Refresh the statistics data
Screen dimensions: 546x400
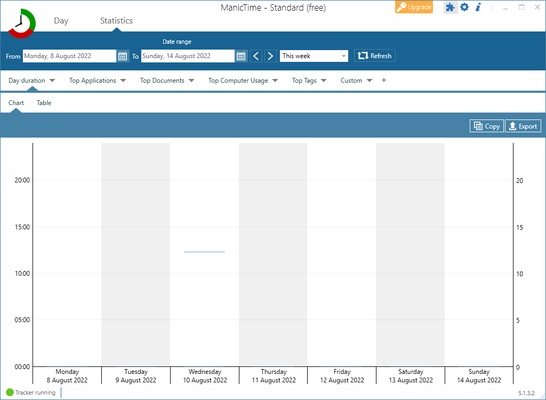pyautogui.click(x=375, y=56)
